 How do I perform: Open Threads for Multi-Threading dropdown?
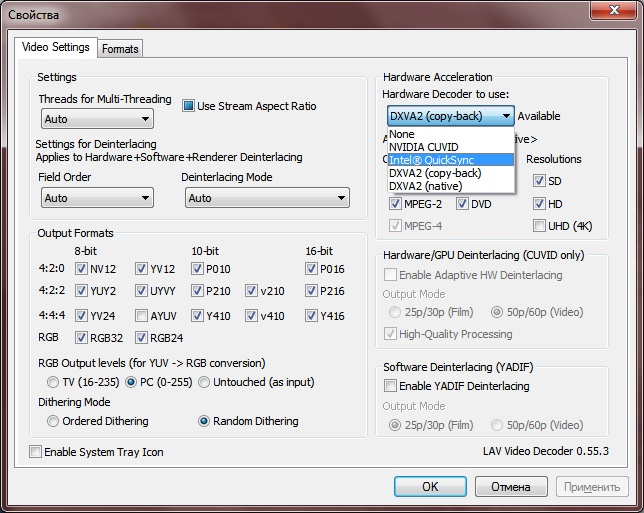(x=97, y=119)
